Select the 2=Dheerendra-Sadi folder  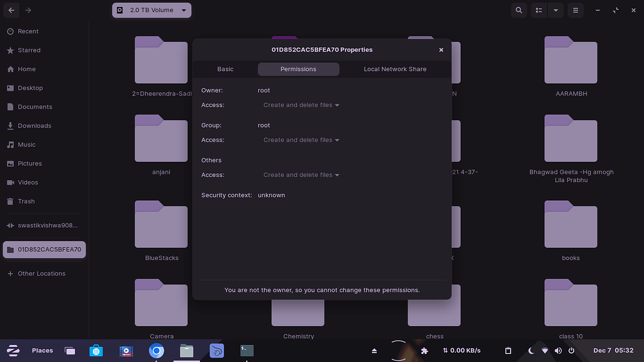coord(161,60)
